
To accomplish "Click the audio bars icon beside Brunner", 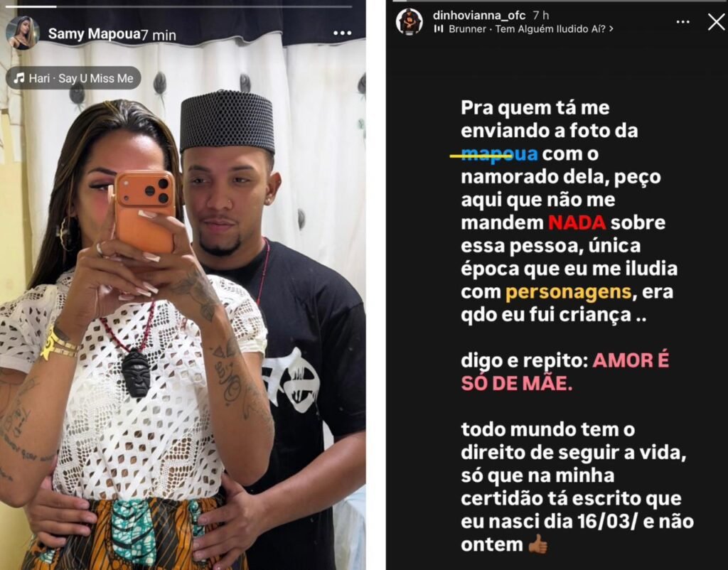I will pos(438,28).
